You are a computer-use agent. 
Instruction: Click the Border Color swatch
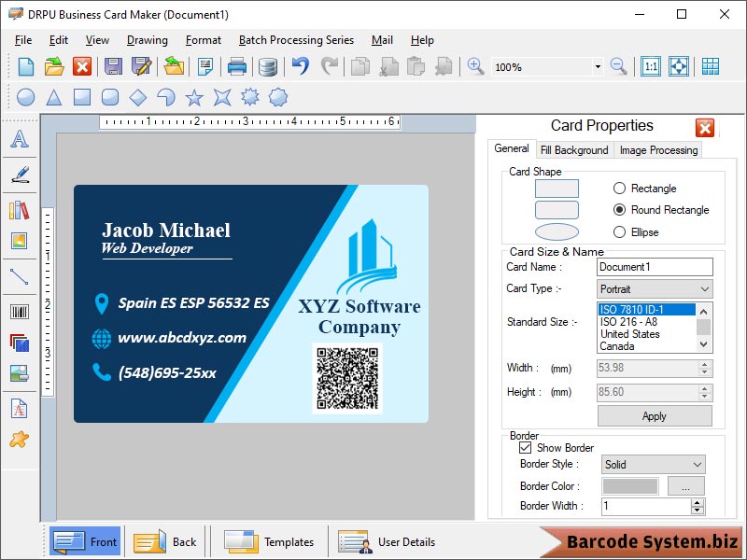[x=630, y=486]
